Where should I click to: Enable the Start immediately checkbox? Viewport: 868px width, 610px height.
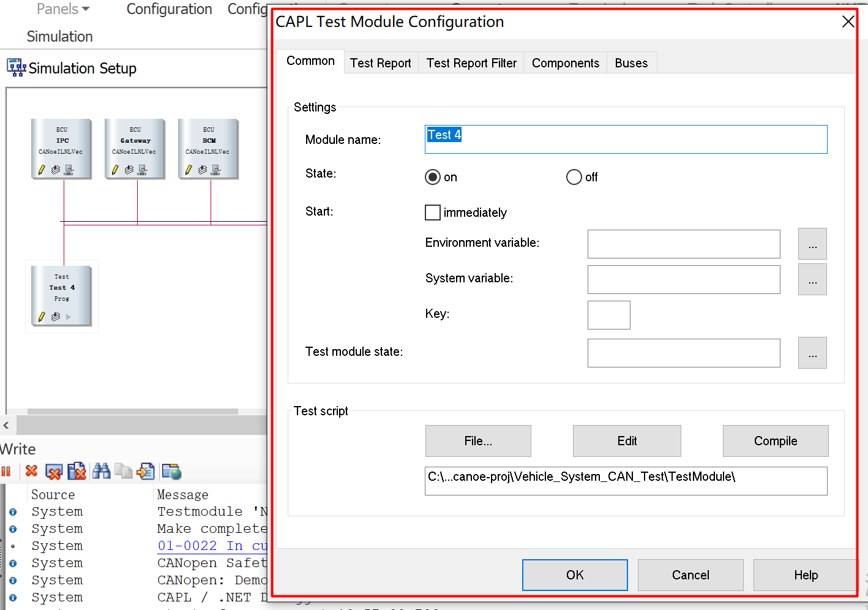click(x=433, y=213)
